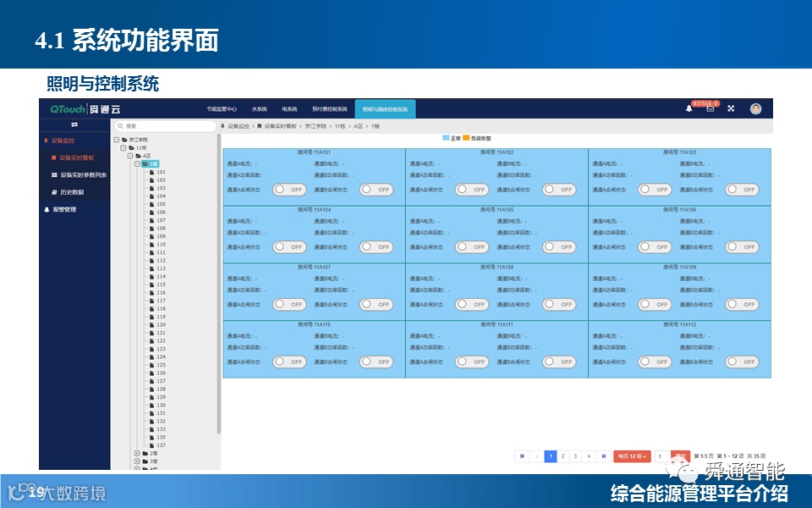Click the sidebar collapse swap-arrows icon

tap(74, 124)
